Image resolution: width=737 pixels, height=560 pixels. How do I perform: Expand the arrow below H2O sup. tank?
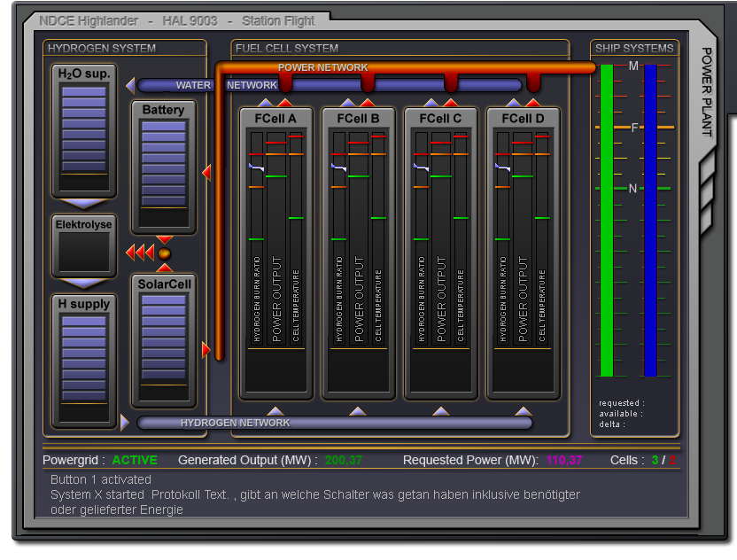(x=84, y=204)
